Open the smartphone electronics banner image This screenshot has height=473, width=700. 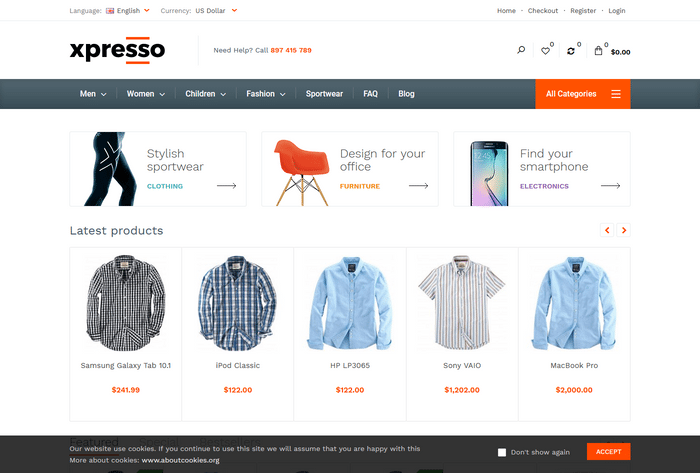pyautogui.click(x=489, y=174)
